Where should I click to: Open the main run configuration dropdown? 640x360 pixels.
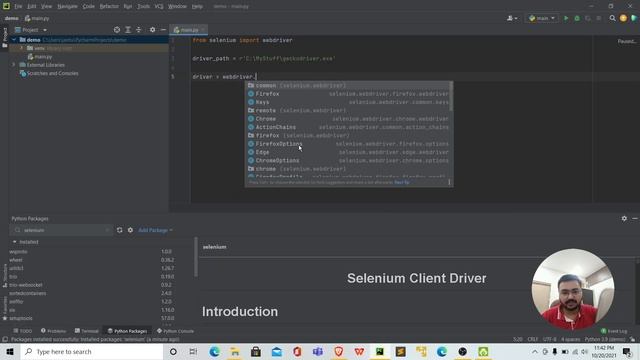[542, 18]
